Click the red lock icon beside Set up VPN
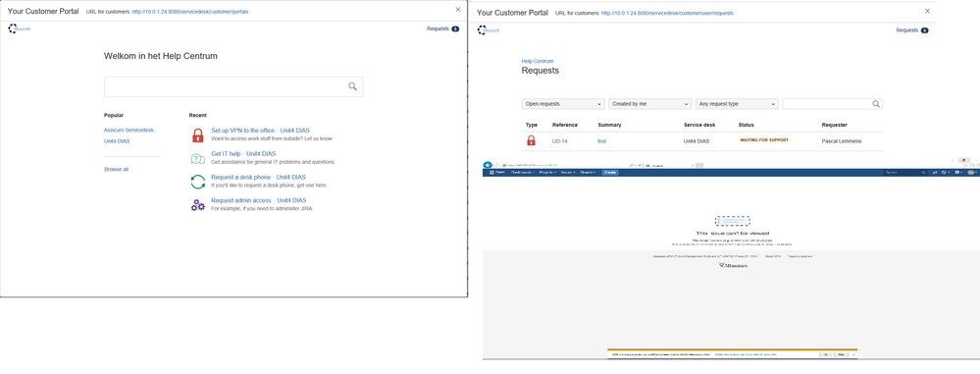This screenshot has height=374, width=980. coord(197,135)
